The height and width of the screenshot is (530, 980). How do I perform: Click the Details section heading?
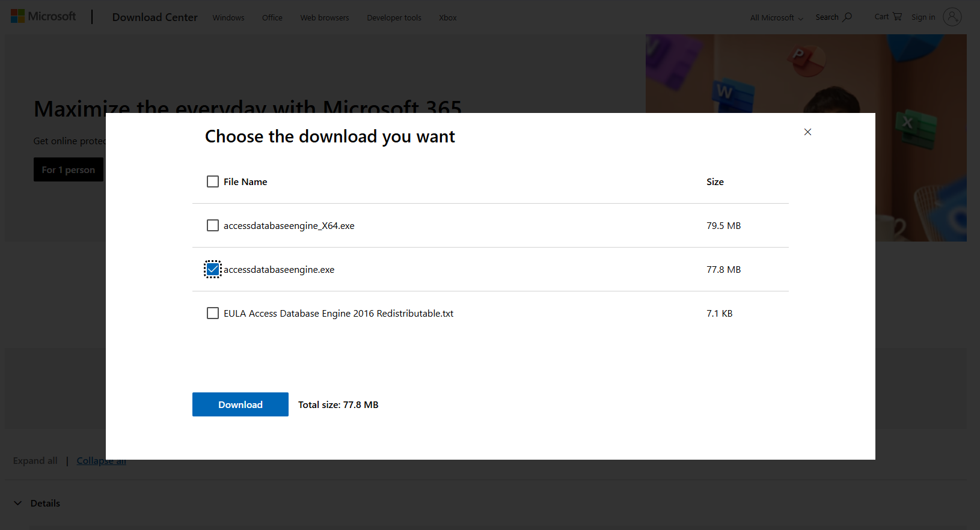pyautogui.click(x=45, y=503)
